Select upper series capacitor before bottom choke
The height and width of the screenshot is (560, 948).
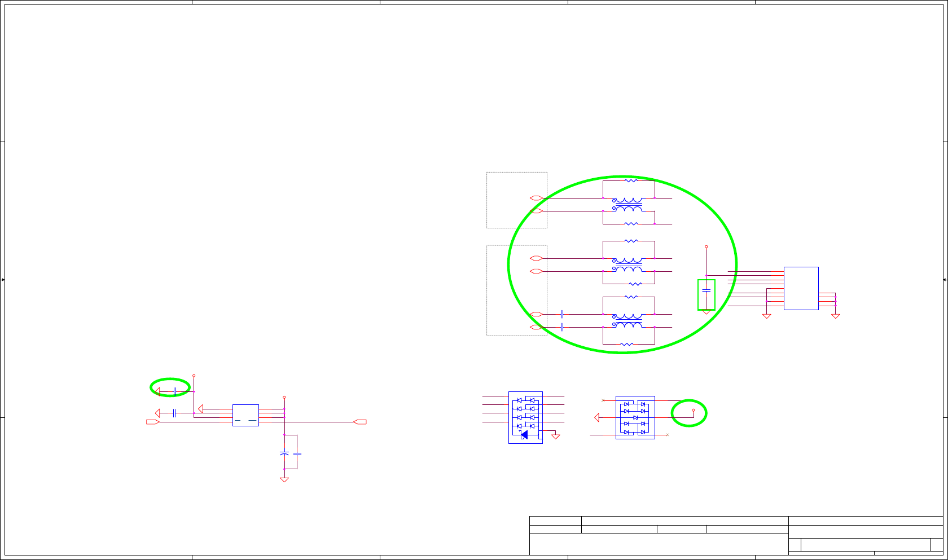click(x=562, y=314)
